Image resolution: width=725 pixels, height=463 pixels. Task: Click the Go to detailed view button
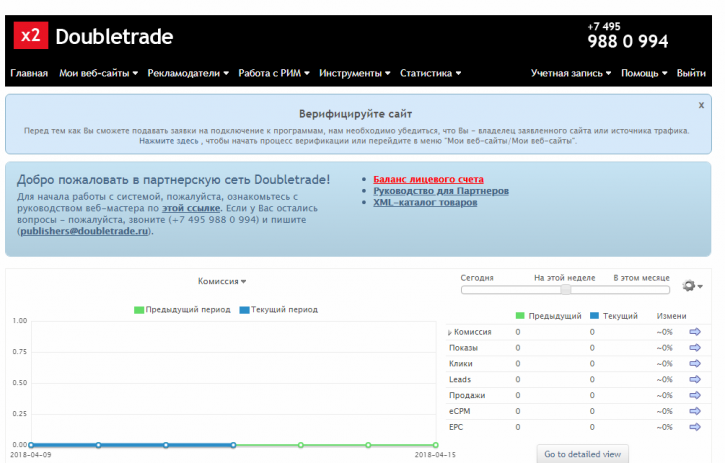(583, 454)
